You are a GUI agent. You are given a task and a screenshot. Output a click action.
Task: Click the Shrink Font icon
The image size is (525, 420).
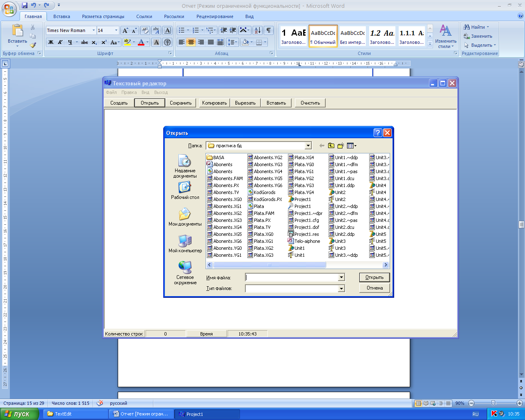click(134, 30)
